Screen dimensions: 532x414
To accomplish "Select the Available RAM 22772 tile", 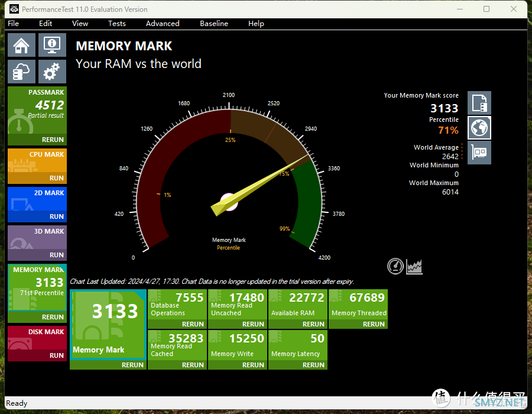I will (x=298, y=305).
